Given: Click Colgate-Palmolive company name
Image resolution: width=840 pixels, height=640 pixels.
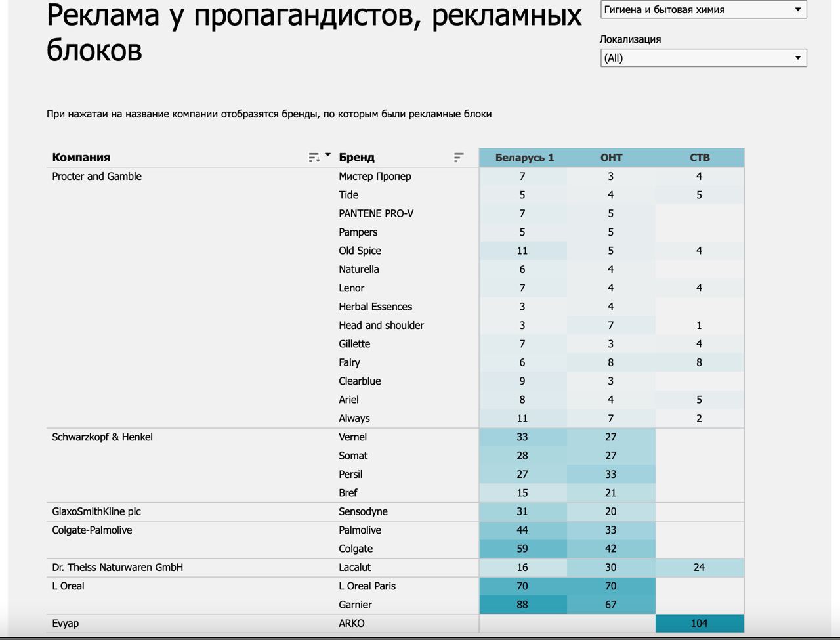Looking at the screenshot, I should click(x=92, y=530).
